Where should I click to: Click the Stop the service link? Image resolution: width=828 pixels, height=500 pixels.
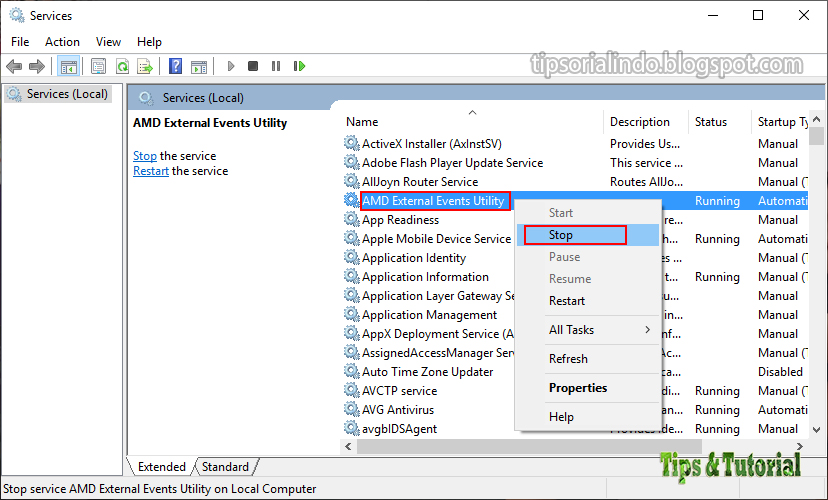145,156
